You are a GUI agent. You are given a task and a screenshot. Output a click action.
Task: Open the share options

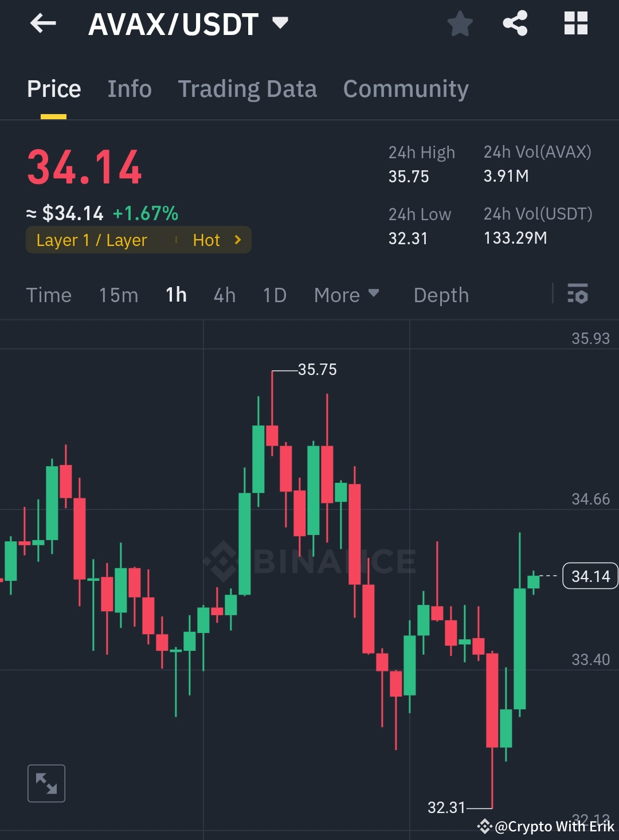514,24
